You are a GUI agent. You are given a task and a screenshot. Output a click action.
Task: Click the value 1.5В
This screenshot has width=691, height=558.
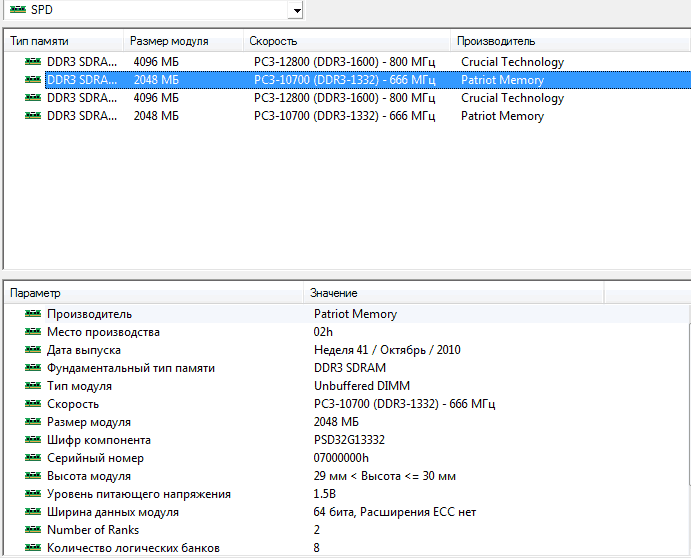(x=325, y=494)
